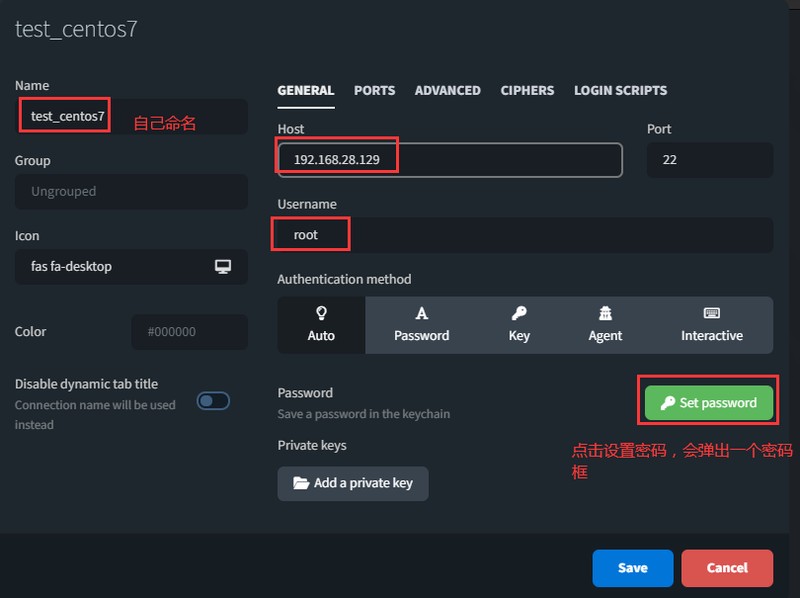800x598 pixels.
Task: Click the Icon field with fas fa-desktop
Action: tap(131, 267)
